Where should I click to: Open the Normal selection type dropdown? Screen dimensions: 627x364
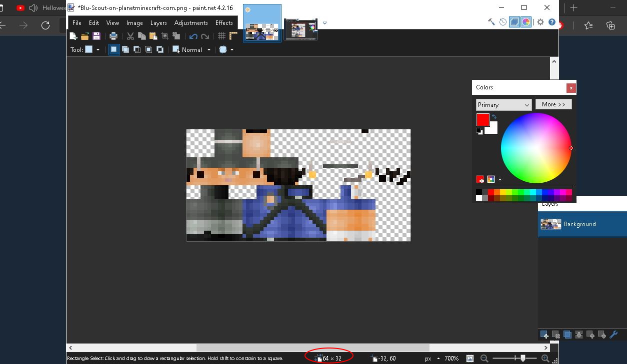192,49
